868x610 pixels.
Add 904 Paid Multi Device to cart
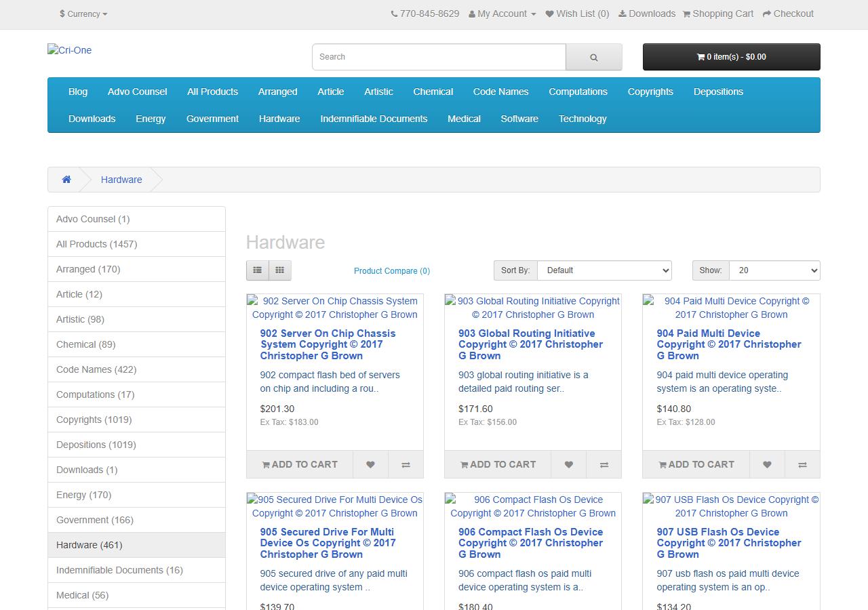(696, 464)
